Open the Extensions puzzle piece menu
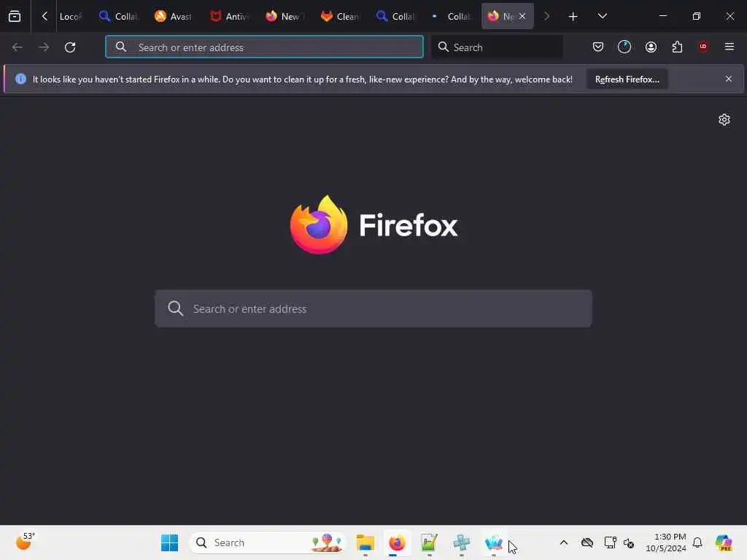Image resolution: width=747 pixels, height=560 pixels. pos(677,47)
